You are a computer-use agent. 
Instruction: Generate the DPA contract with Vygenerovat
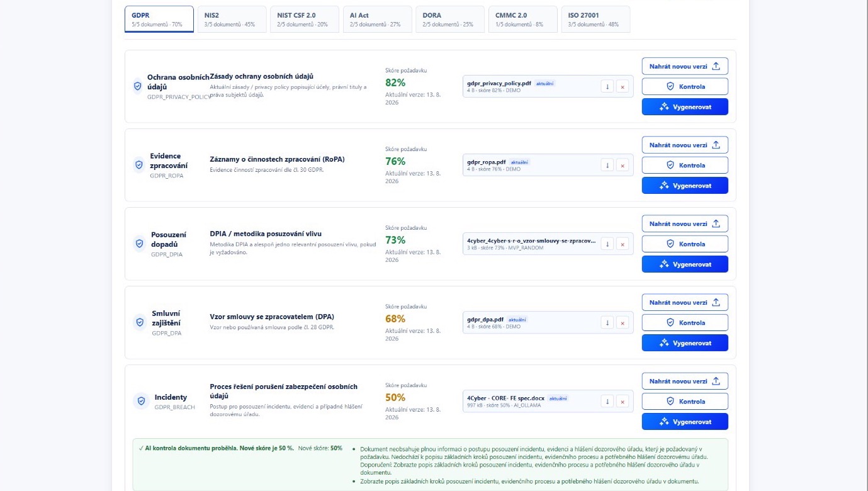pos(685,342)
